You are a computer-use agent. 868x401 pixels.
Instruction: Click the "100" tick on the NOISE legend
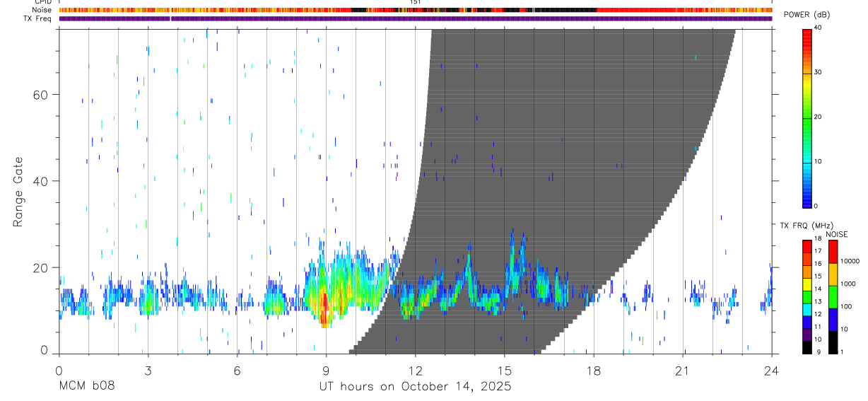coord(847,306)
